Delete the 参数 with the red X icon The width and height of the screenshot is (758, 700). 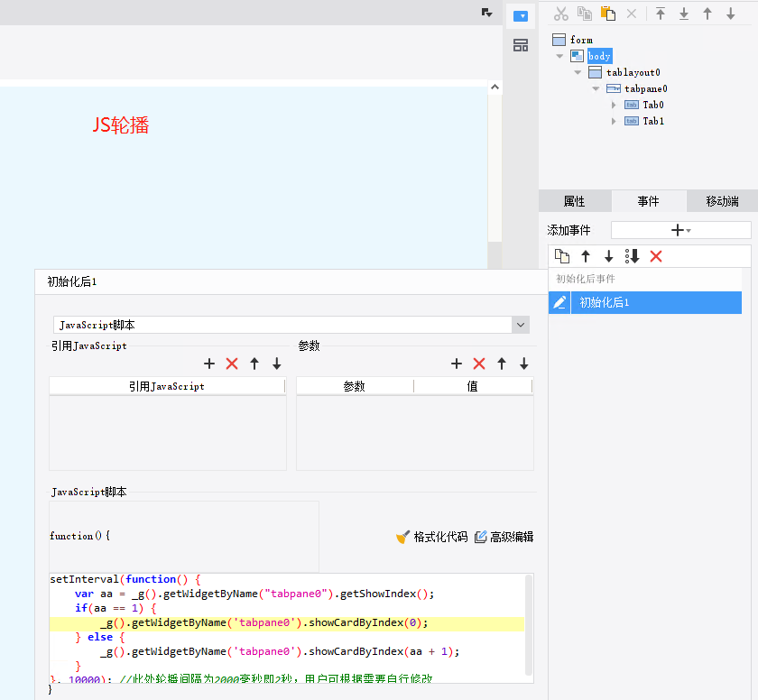(x=479, y=364)
